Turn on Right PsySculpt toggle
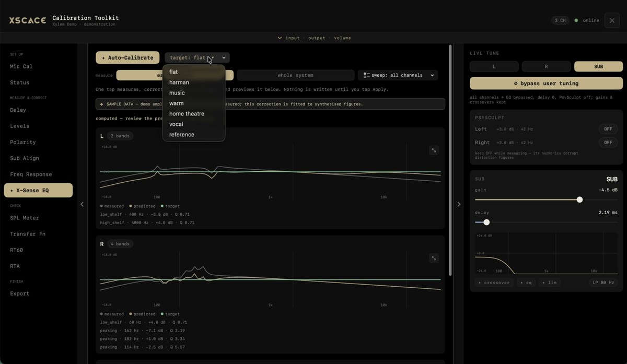Screen dimensions: 627x364 click(608, 143)
